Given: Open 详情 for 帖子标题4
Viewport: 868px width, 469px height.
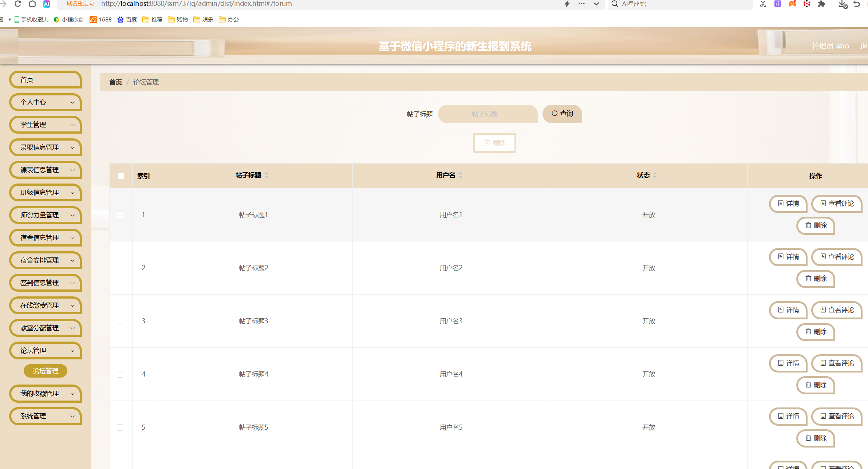Looking at the screenshot, I should click(x=788, y=363).
